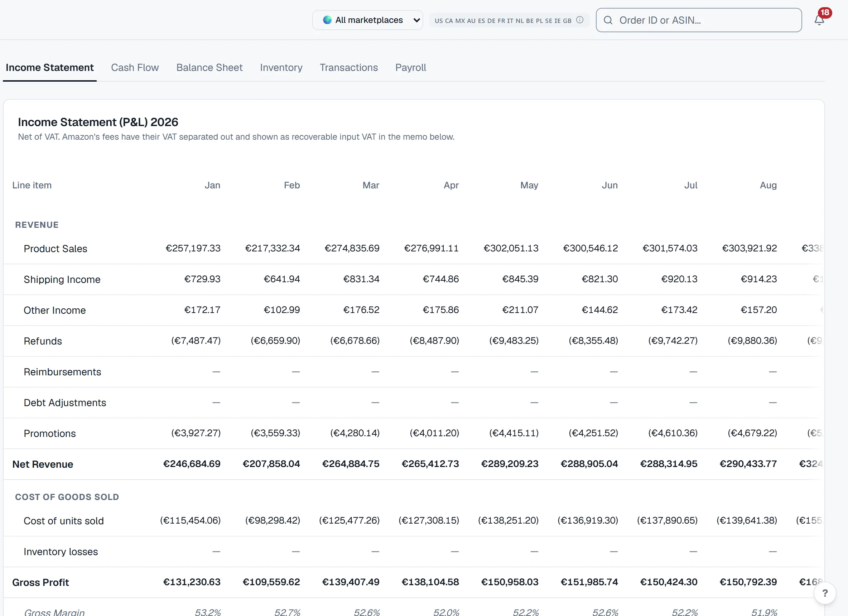The height and width of the screenshot is (616, 848).
Task: Click January Product Sales value €257,197.33
Action: click(x=193, y=248)
